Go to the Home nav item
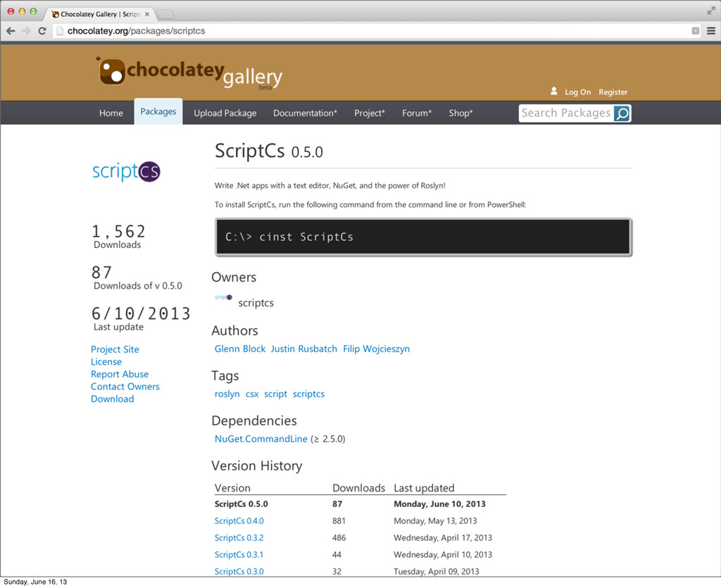721x588 pixels. (111, 113)
